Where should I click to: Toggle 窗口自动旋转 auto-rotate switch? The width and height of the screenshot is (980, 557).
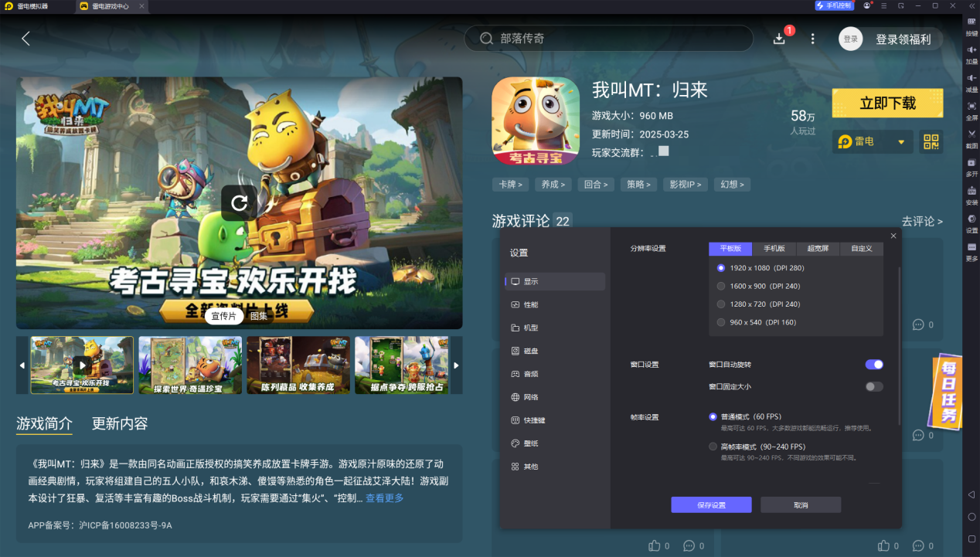click(874, 365)
